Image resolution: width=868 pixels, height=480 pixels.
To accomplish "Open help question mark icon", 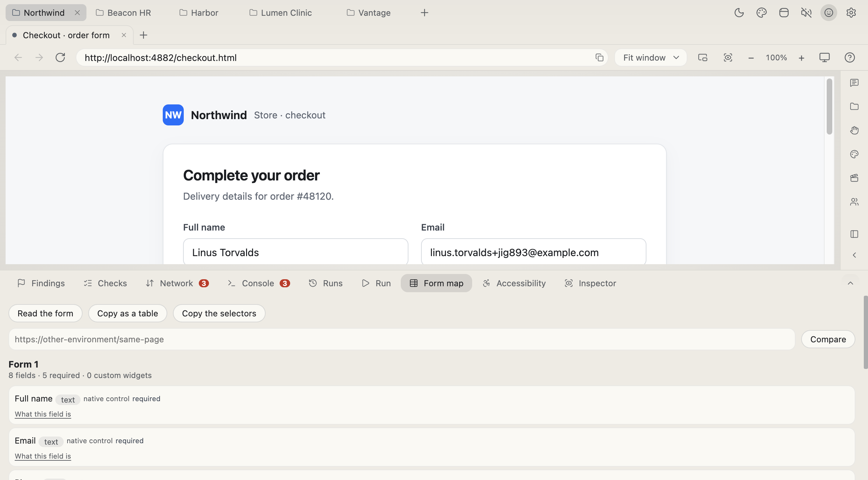I will tap(849, 57).
